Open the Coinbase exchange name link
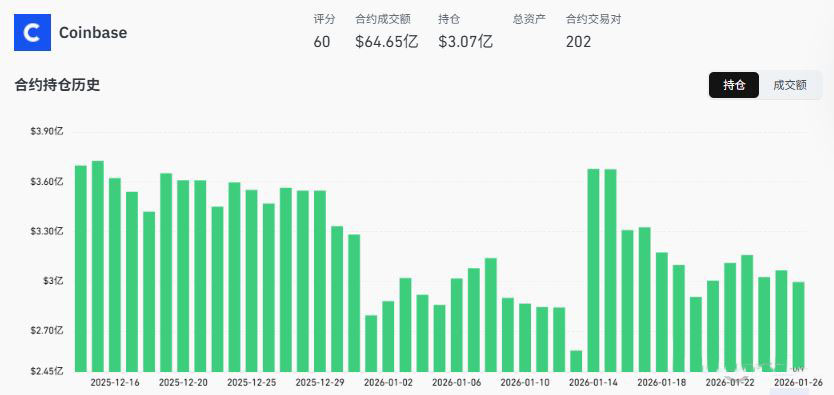This screenshot has width=834, height=395. (x=93, y=33)
